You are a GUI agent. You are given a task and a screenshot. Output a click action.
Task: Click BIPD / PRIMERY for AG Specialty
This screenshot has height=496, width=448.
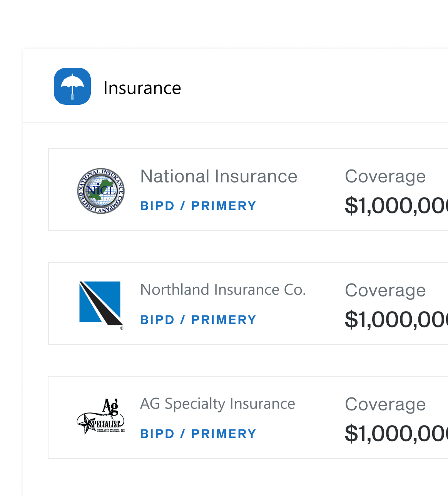pos(198,434)
